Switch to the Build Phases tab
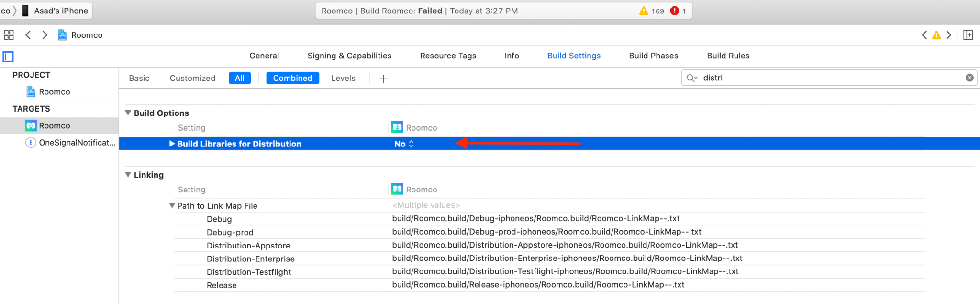This screenshot has width=980, height=304. [x=653, y=56]
